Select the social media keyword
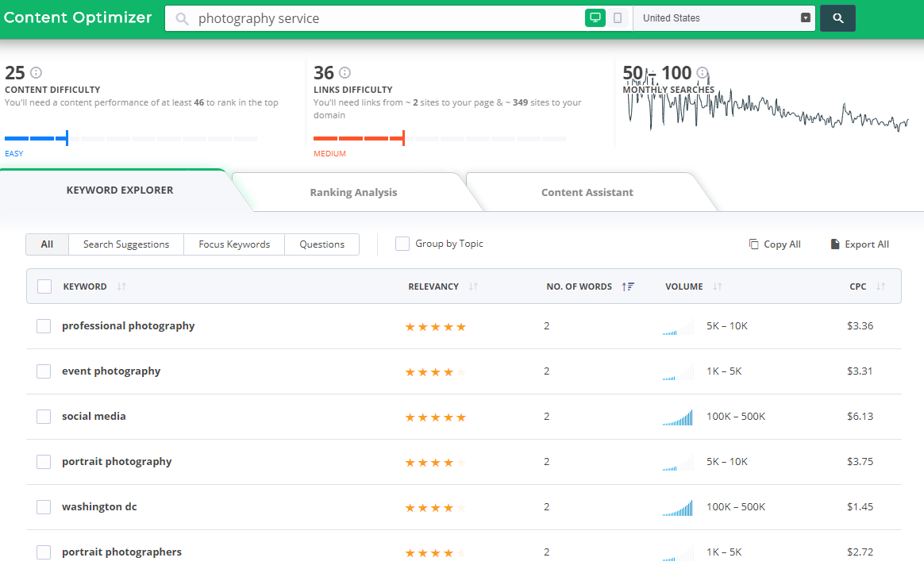The image size is (924, 573). [x=44, y=416]
